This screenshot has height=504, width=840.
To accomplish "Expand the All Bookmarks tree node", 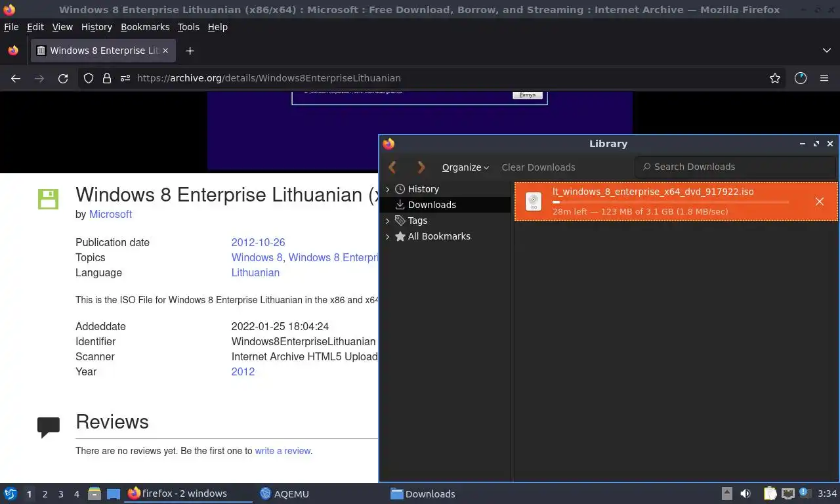I will click(x=387, y=236).
